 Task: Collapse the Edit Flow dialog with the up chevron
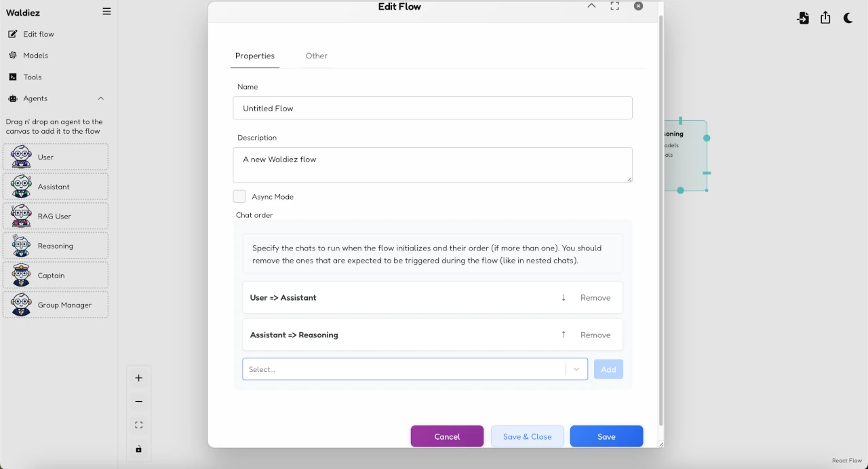591,5
